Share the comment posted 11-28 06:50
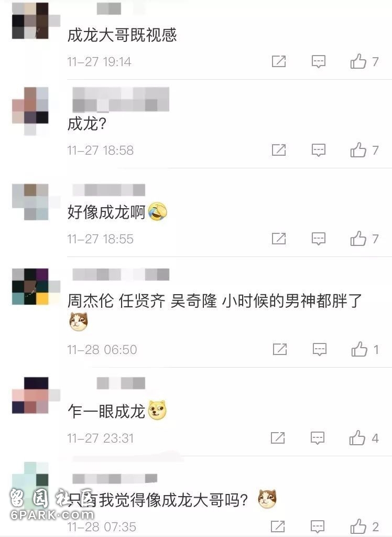This screenshot has height=537, width=392. pyautogui.click(x=280, y=349)
